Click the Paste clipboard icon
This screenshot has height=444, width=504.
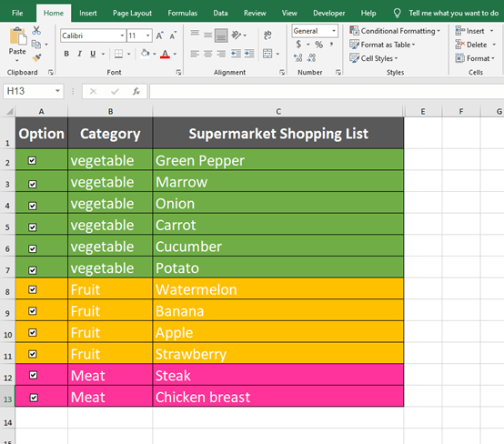coord(17,36)
